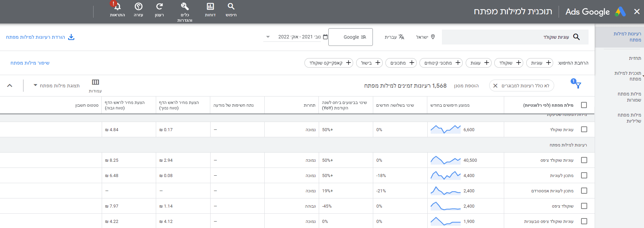Add the עוגות suggestion chip
The height and width of the screenshot is (228, 644).
coord(479,63)
